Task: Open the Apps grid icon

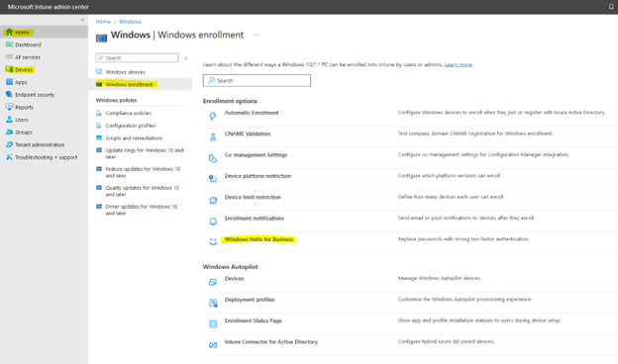Action: (x=10, y=82)
